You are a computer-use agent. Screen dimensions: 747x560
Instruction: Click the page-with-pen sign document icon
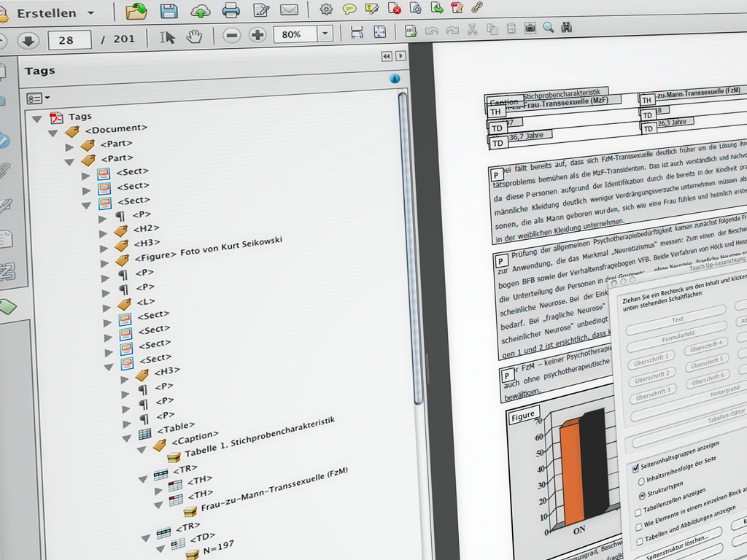tap(261, 9)
